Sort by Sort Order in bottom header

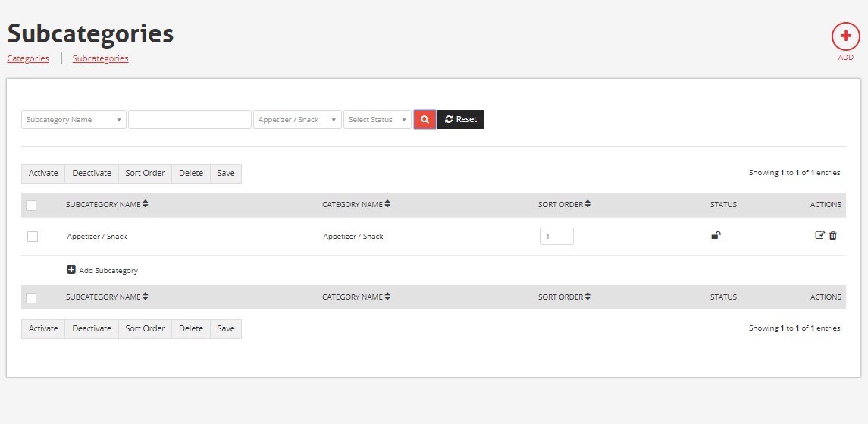564,297
